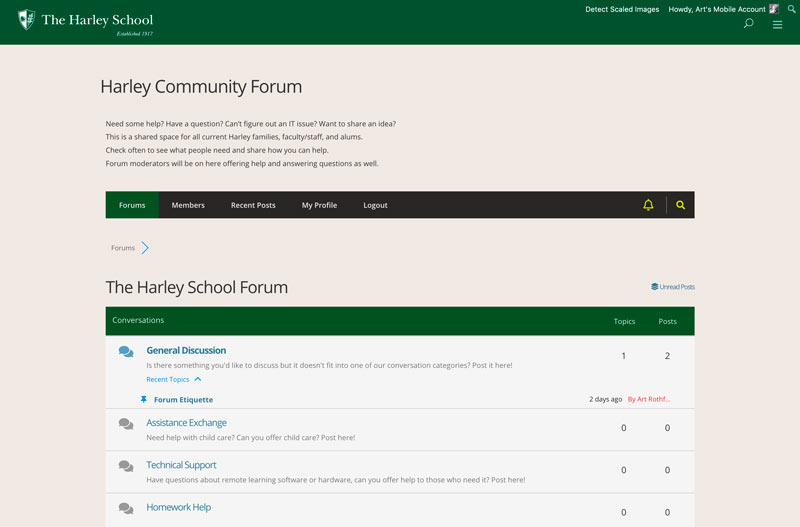This screenshot has height=527, width=800.
Task: Click Detect Scaled Images in admin bar
Action: pos(622,9)
